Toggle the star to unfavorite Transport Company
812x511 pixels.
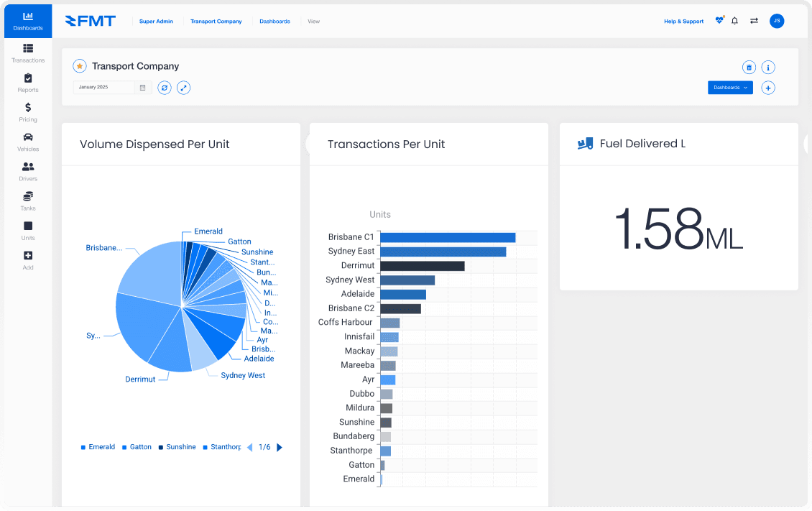tap(79, 65)
